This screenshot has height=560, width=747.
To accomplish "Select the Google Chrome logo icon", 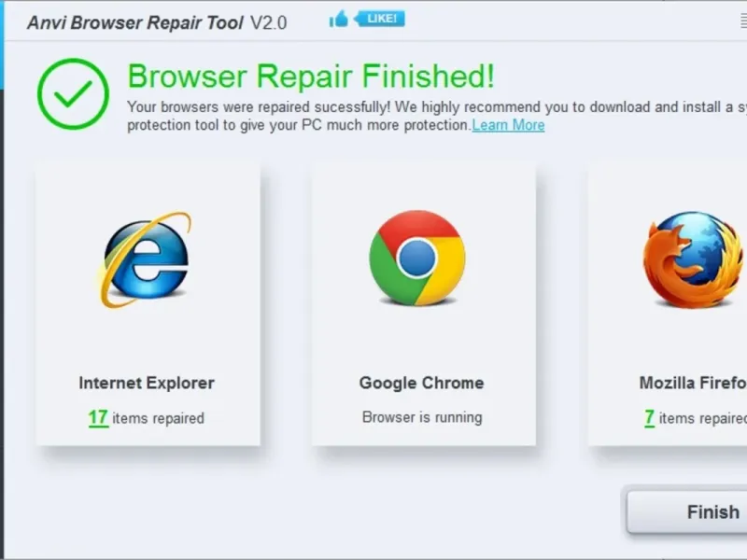I will point(417,258).
